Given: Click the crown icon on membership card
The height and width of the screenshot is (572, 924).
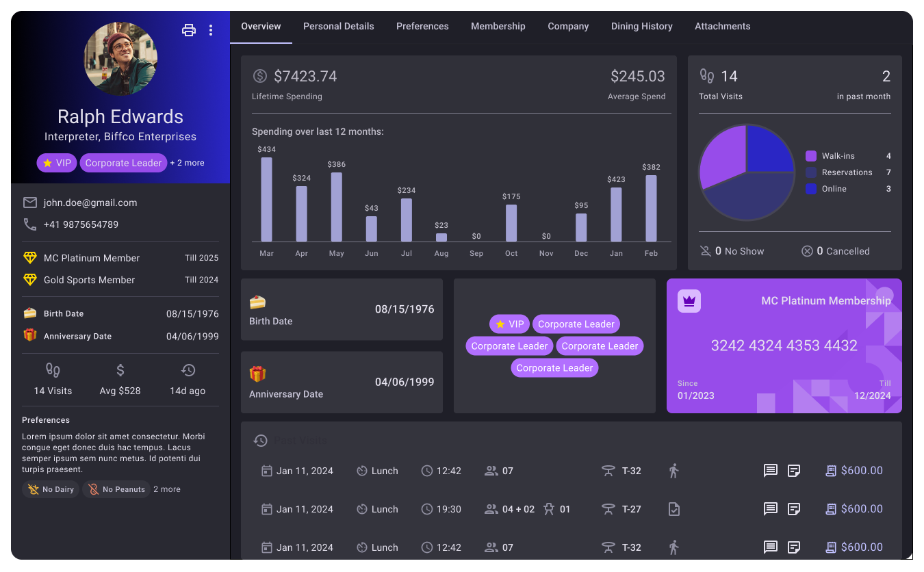Looking at the screenshot, I should point(689,301).
